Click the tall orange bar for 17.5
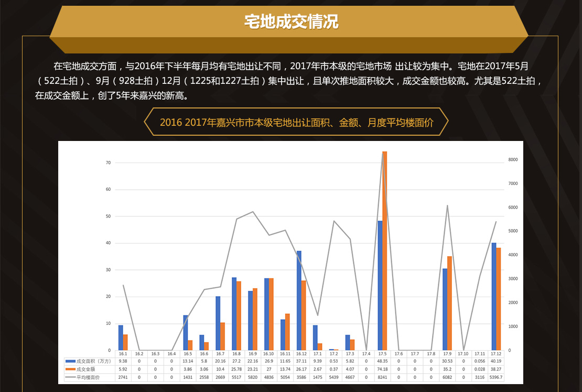This screenshot has height=392, width=582. [x=384, y=251]
